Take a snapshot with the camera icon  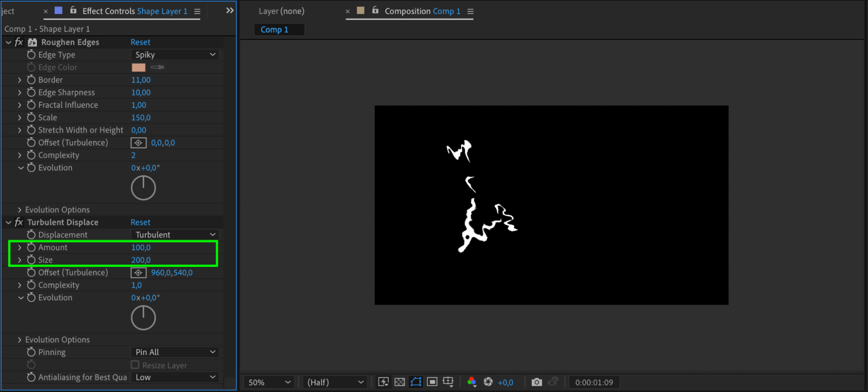tap(537, 382)
